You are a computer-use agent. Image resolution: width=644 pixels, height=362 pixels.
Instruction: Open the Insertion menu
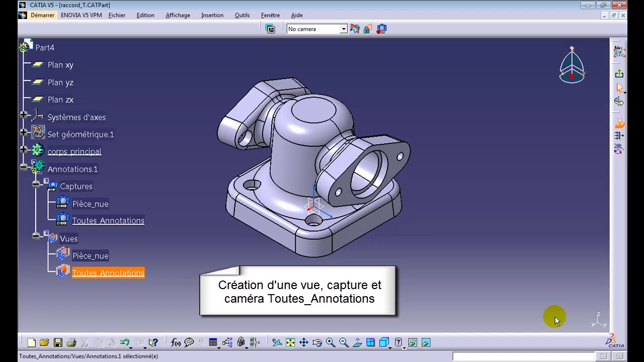[x=212, y=15]
